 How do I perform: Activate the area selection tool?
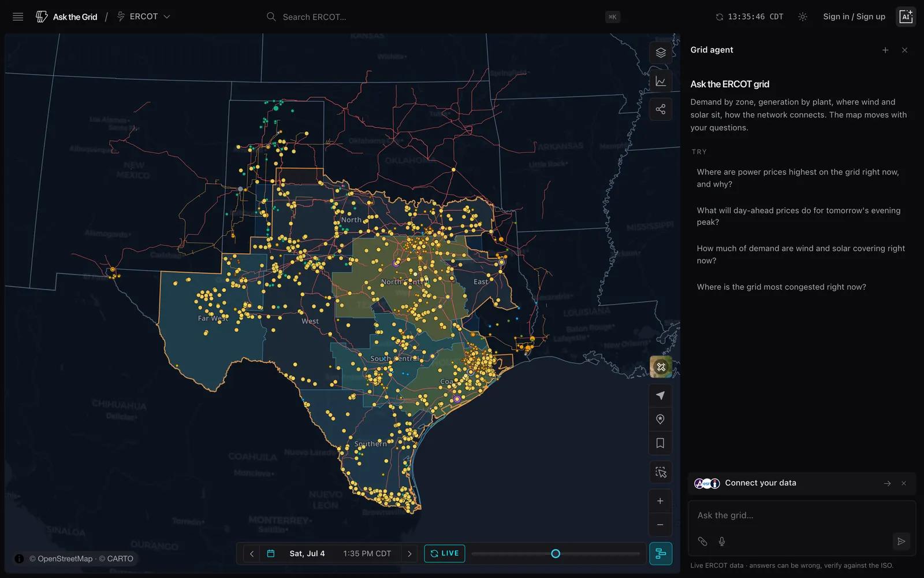tap(661, 472)
